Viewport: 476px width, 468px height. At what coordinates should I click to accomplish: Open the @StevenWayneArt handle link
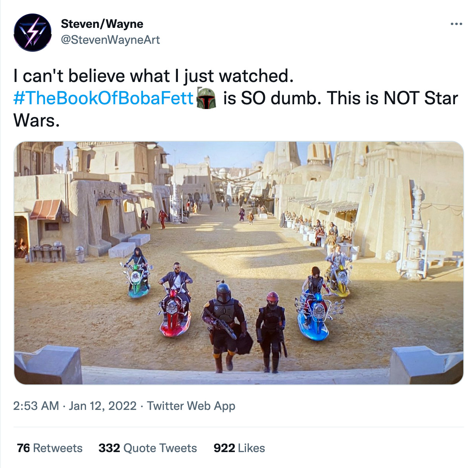pyautogui.click(x=110, y=40)
